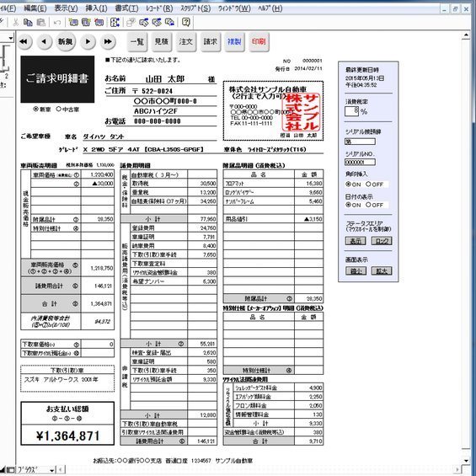The height and width of the screenshot is (476, 476).
Task: Click the greyed-out stacked records icon
Action: (x=131, y=22)
